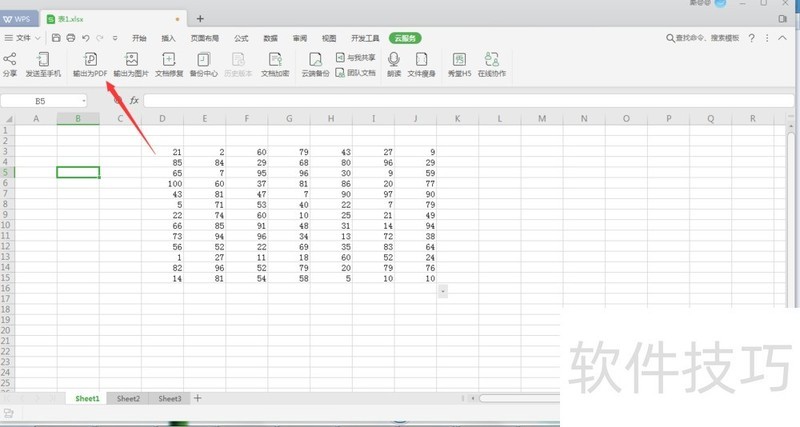This screenshot has width=800, height=427.
Task: Switch to the 插入 ribbon tab
Action: pyautogui.click(x=168, y=38)
